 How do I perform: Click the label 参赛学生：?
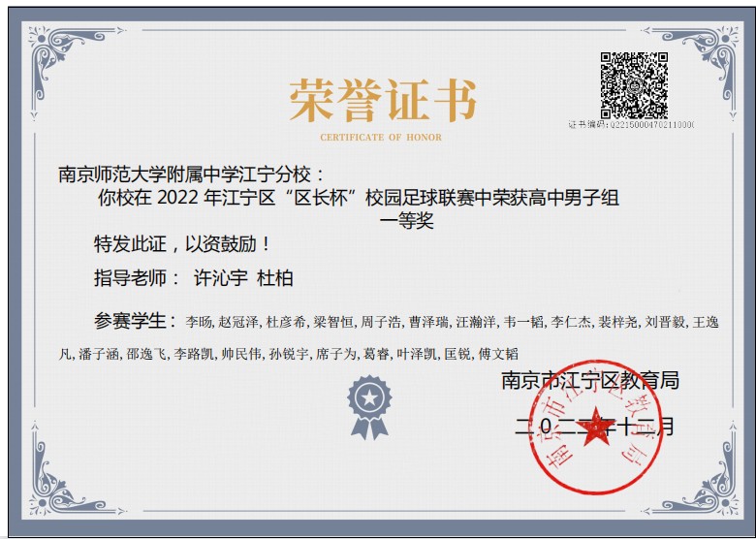tap(136, 321)
